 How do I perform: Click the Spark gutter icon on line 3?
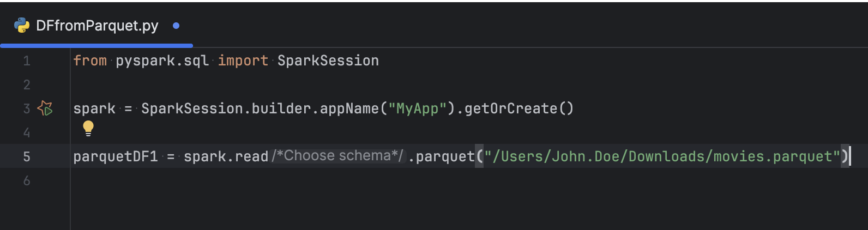45,108
